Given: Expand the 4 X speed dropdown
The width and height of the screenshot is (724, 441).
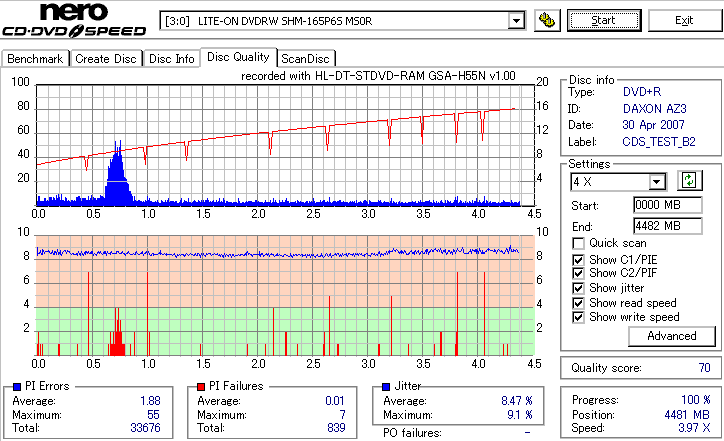Looking at the screenshot, I should click(x=656, y=182).
